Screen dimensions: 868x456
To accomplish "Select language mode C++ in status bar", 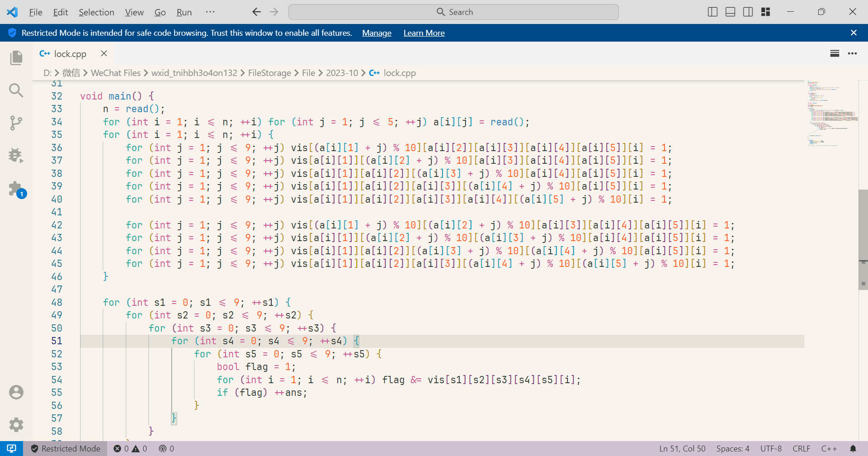I will (x=829, y=448).
